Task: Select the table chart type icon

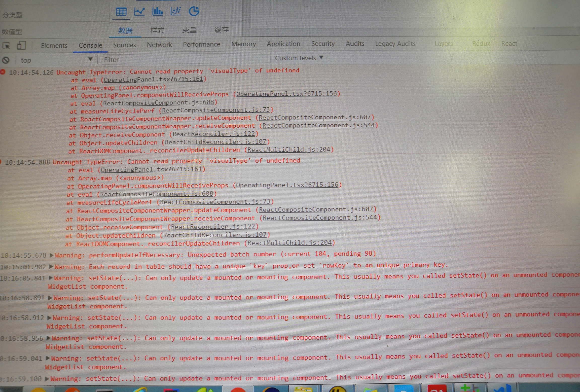Action: 121,12
